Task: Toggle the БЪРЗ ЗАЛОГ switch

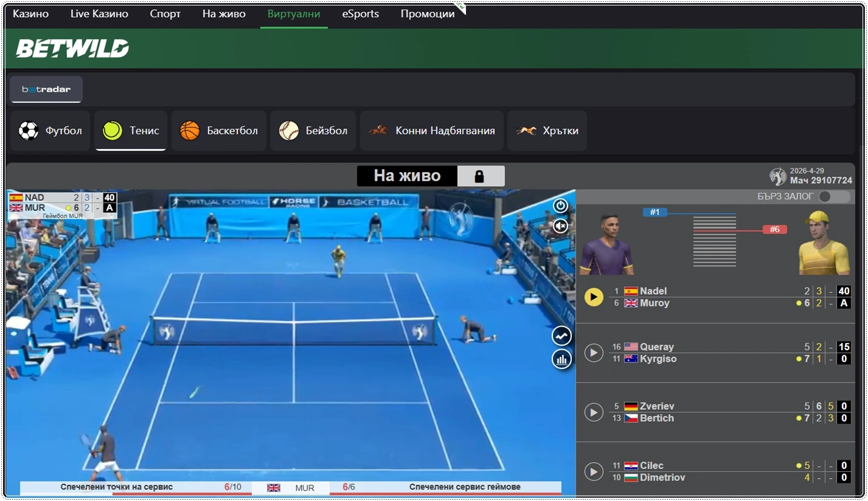Action: point(833,196)
